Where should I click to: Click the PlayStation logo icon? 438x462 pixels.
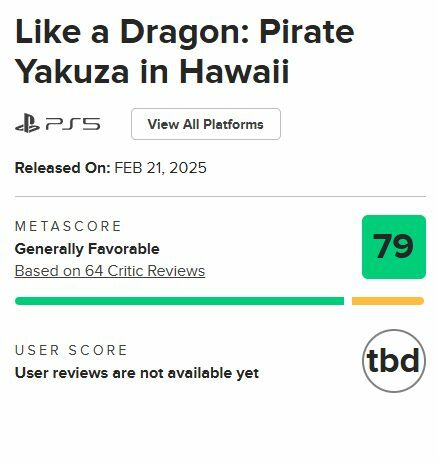(27, 123)
